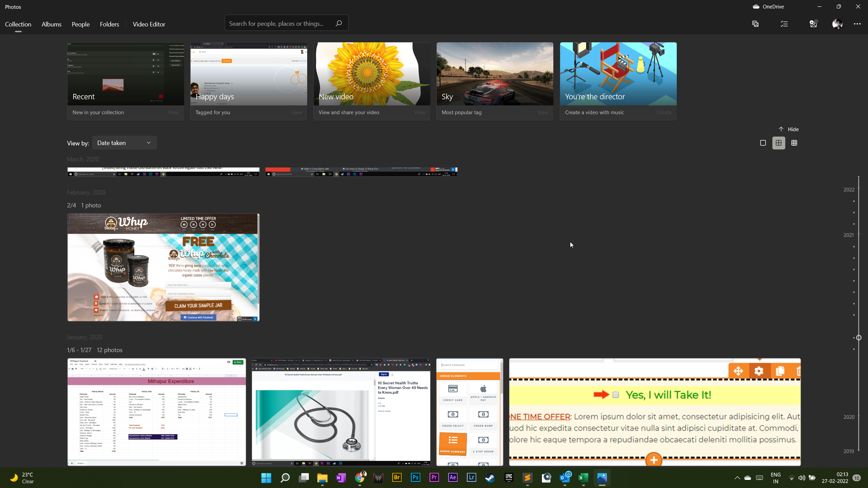Jump to 2022 on the timeline
Viewport: 868px width, 488px height.
pyautogui.click(x=849, y=190)
